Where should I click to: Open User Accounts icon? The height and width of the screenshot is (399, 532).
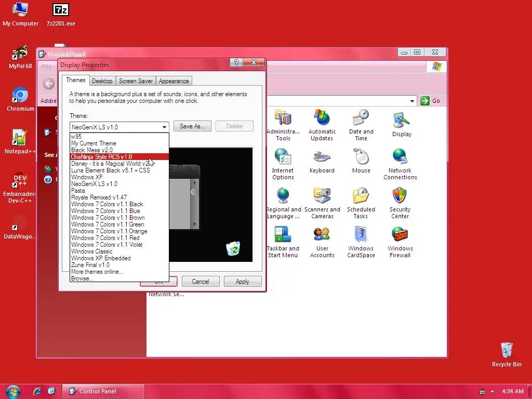click(322, 242)
